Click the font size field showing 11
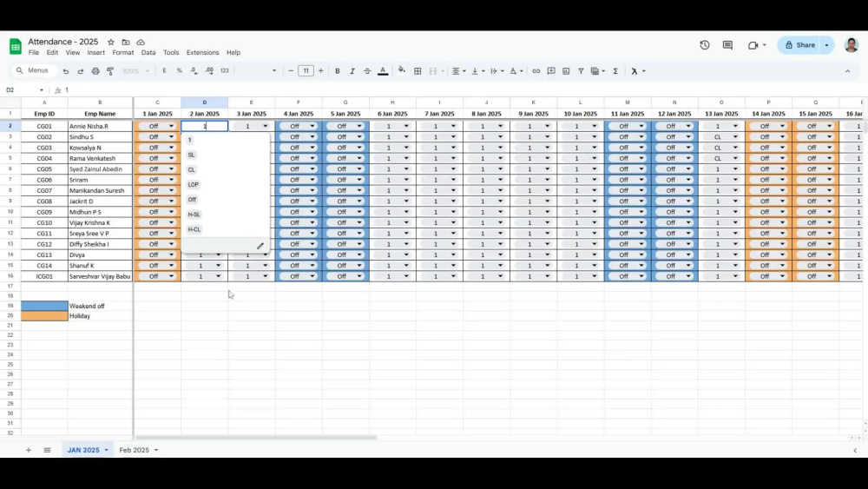Screen dimensions: 868x489 (x=306, y=71)
